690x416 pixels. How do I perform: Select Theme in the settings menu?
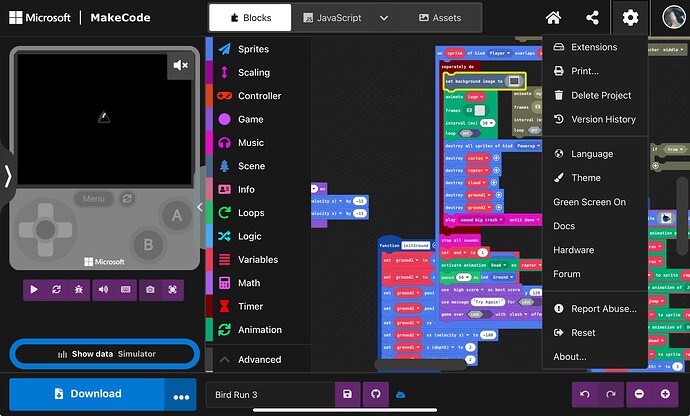pyautogui.click(x=595, y=178)
